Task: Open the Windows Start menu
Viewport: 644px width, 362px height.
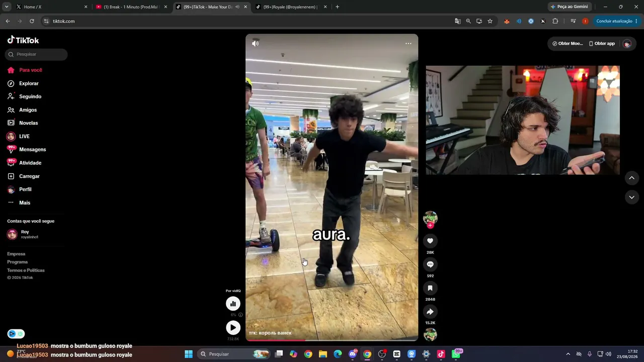Action: [x=189, y=354]
